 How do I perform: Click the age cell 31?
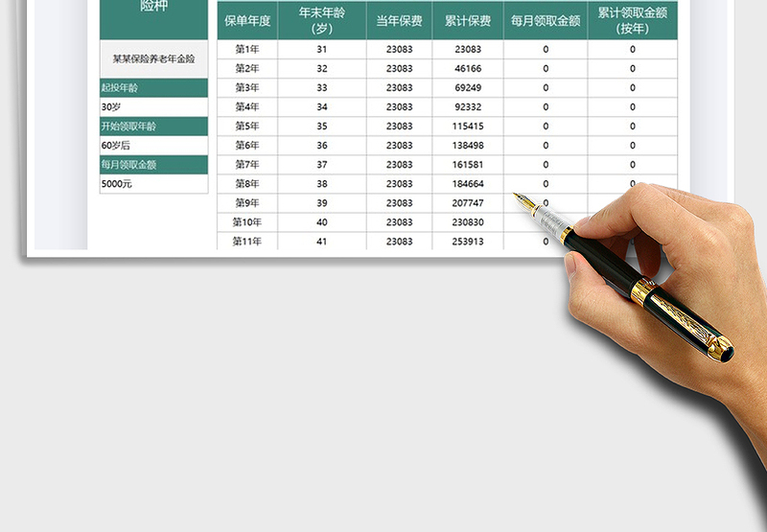[x=322, y=50]
